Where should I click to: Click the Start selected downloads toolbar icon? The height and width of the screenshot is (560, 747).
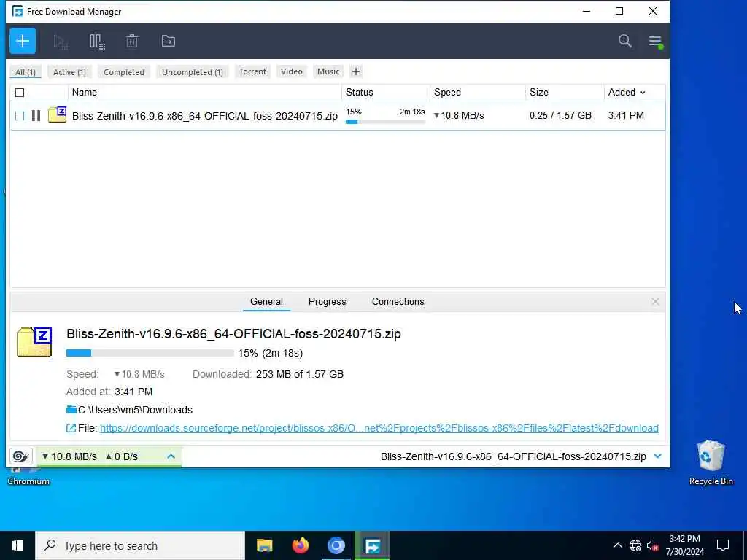[61, 42]
